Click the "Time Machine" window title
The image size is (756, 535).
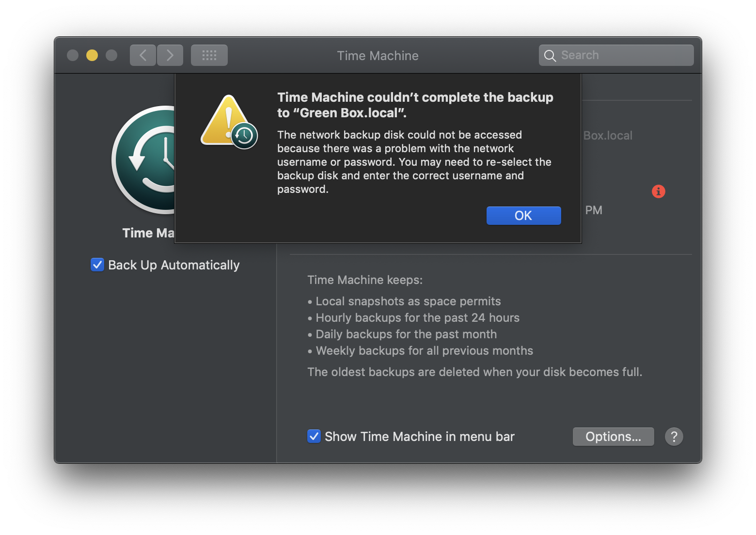[x=378, y=56]
